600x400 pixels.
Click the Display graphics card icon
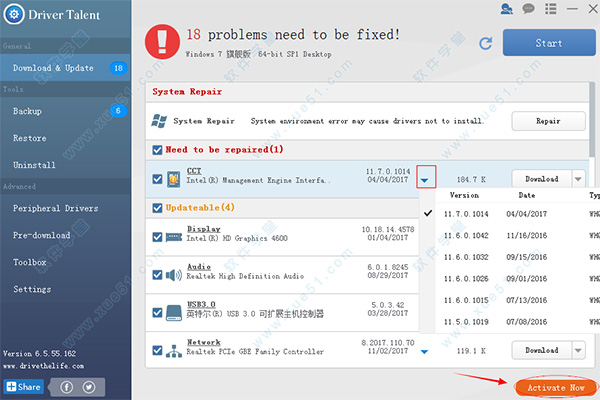[x=174, y=237]
